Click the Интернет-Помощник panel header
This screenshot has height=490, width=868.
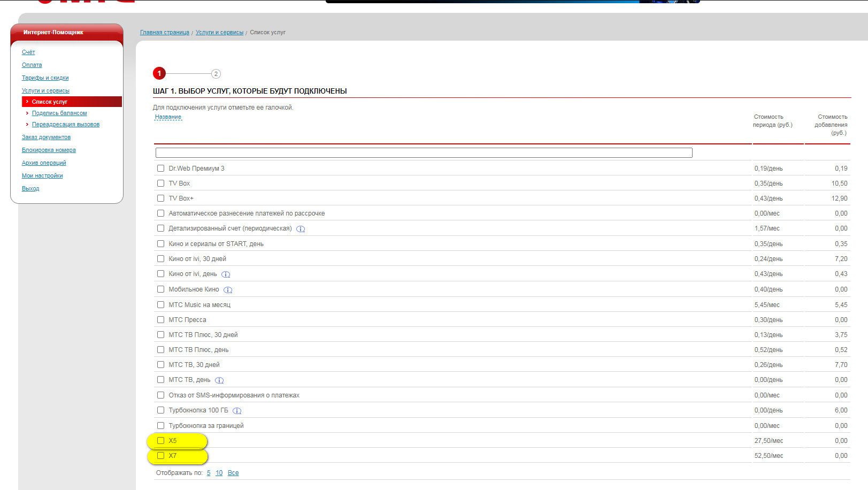[x=67, y=32]
